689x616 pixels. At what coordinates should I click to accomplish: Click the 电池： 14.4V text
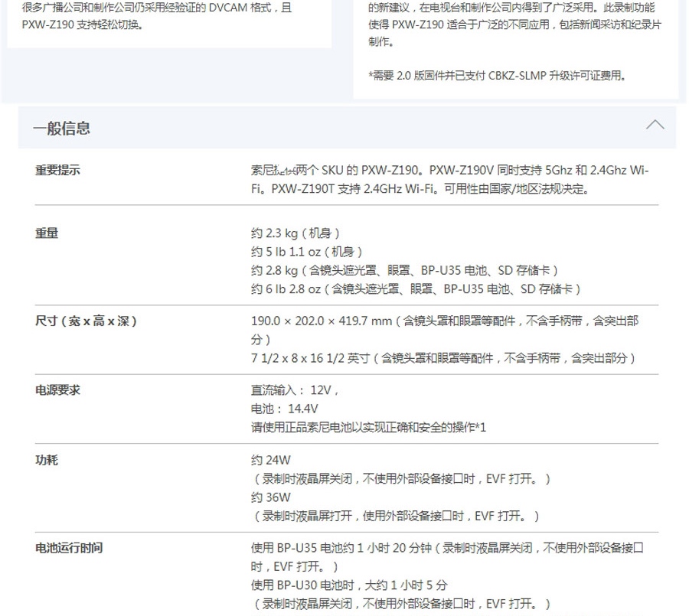[x=284, y=409]
